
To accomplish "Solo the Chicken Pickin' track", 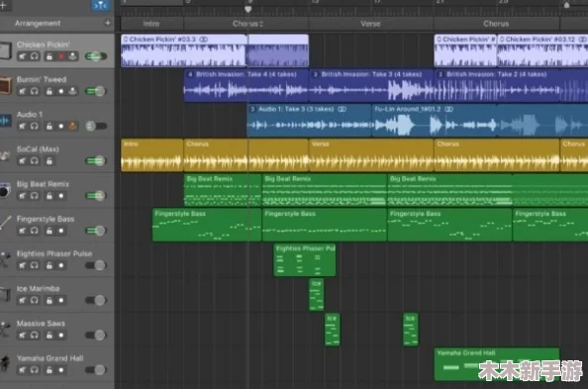I will (34, 56).
